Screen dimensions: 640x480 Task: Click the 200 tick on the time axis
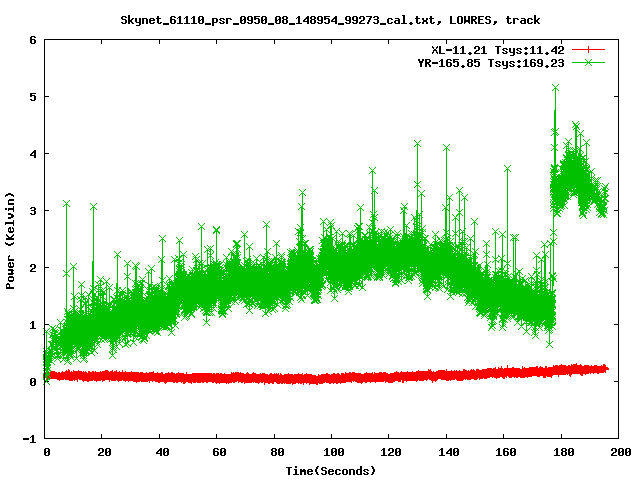[620, 453]
